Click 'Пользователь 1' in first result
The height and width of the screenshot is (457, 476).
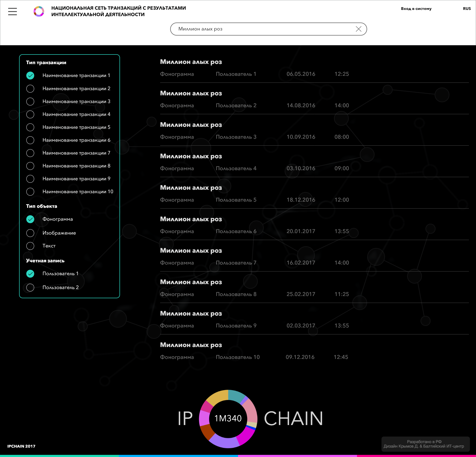tap(236, 74)
